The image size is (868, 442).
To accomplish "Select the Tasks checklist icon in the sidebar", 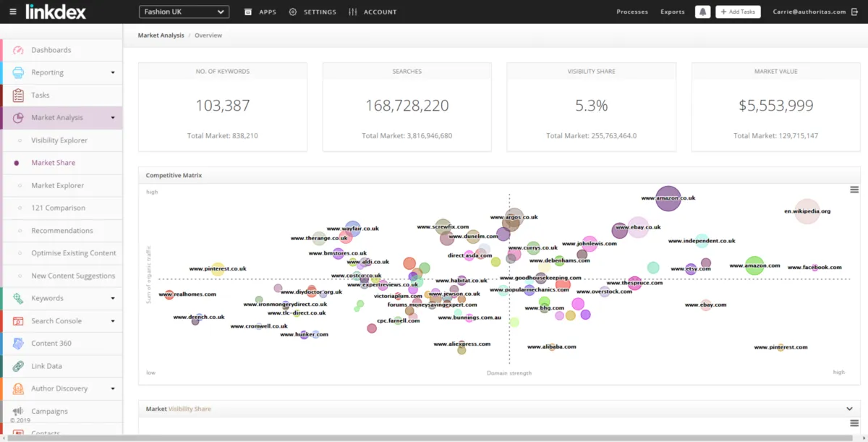I will (x=19, y=95).
